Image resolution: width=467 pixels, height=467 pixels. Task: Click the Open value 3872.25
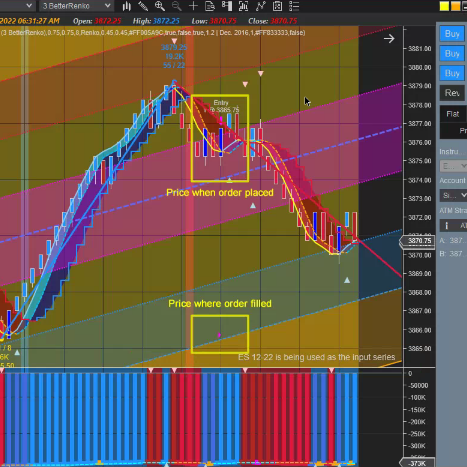(x=108, y=21)
